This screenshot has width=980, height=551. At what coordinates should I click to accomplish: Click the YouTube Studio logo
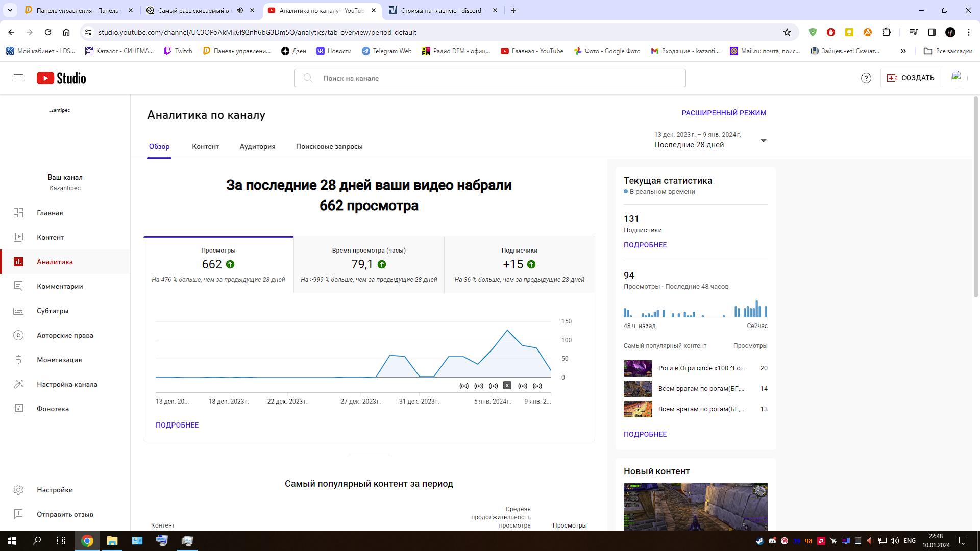pos(61,78)
